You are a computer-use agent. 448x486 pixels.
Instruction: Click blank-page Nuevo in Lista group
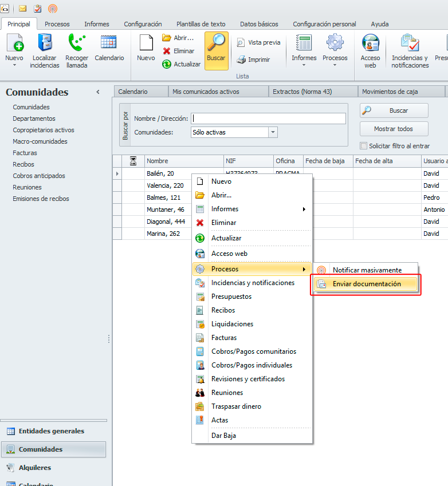tap(146, 48)
